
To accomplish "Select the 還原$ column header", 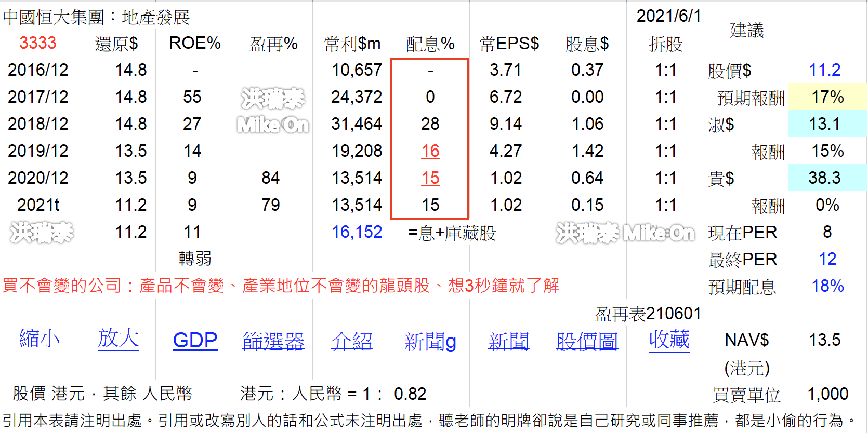I will click(116, 44).
